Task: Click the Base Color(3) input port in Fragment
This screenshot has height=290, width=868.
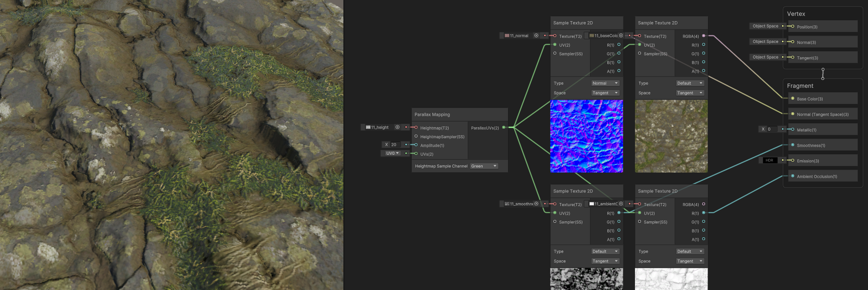Action: [x=792, y=98]
